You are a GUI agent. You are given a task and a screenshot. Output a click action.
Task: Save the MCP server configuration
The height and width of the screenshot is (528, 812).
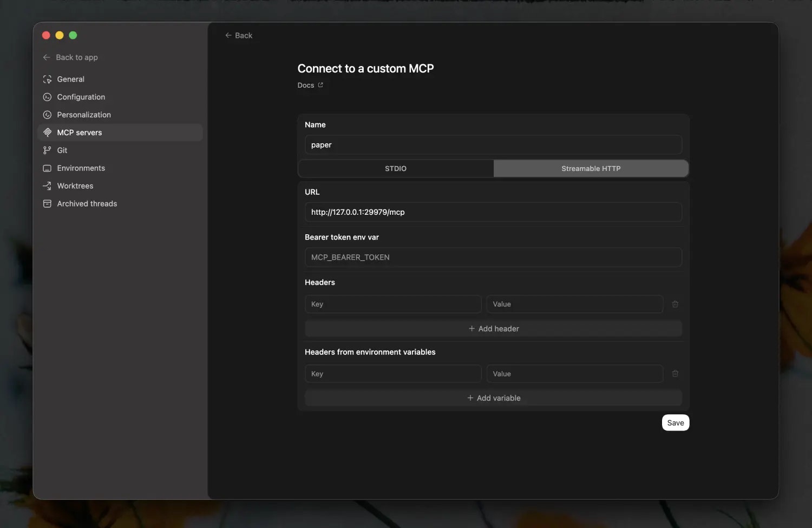[x=675, y=423]
